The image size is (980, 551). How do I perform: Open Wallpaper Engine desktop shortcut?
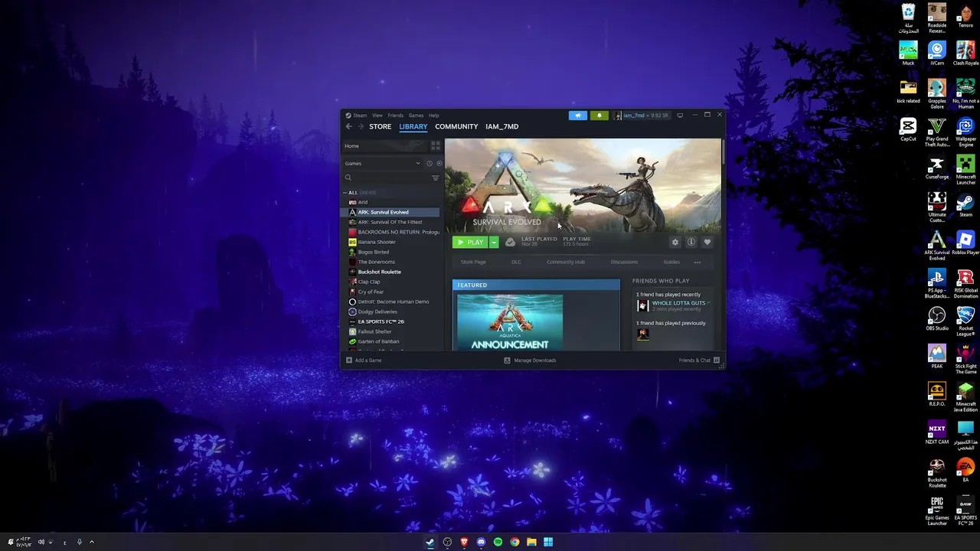pos(965,132)
